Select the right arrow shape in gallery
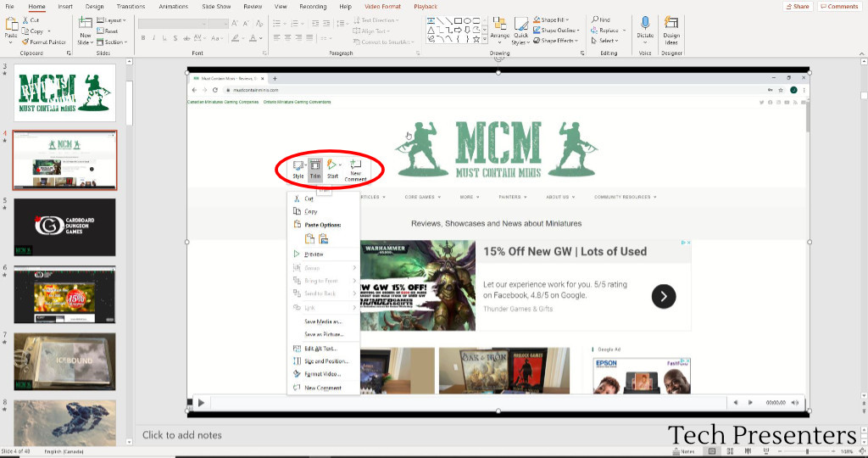Screen dimensions: 868x458 (x=458, y=30)
